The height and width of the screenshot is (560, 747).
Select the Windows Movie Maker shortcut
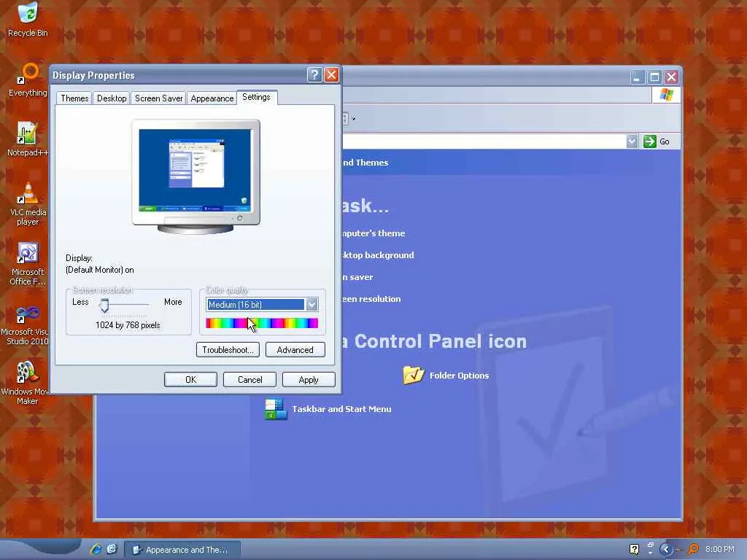coord(25,384)
